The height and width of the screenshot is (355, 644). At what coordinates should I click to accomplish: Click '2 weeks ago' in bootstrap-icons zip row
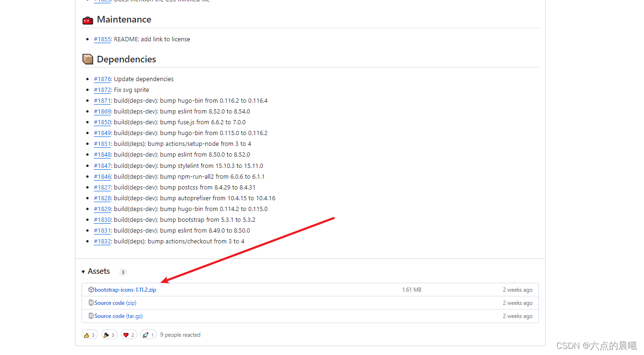(517, 290)
